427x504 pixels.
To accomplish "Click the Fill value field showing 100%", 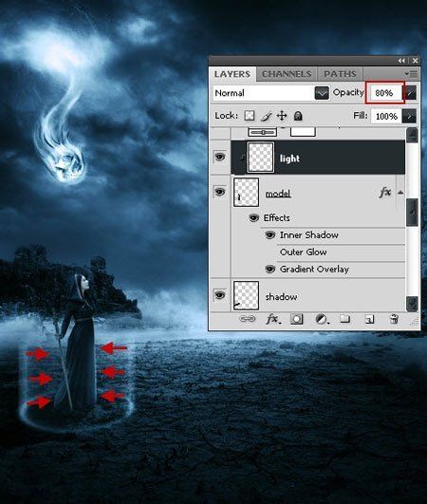I will click(386, 116).
